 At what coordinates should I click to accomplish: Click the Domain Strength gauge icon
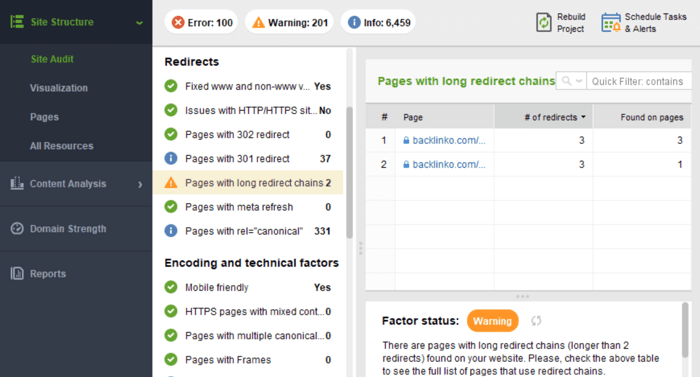(17, 228)
